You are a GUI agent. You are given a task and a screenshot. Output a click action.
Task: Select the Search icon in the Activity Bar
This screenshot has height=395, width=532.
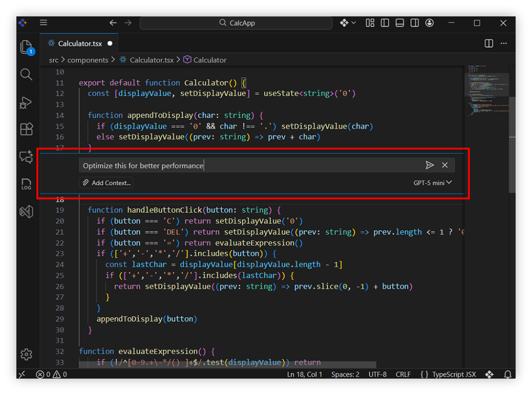pyautogui.click(x=26, y=74)
